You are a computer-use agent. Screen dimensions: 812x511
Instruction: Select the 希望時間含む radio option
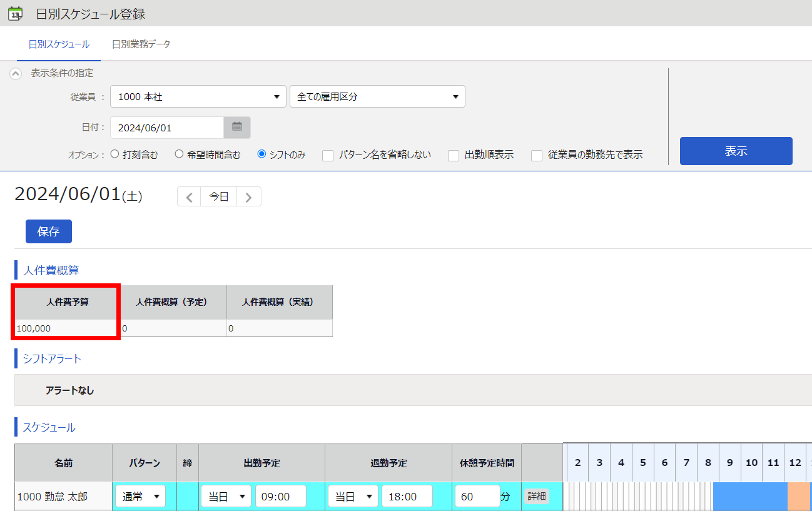[x=179, y=154]
